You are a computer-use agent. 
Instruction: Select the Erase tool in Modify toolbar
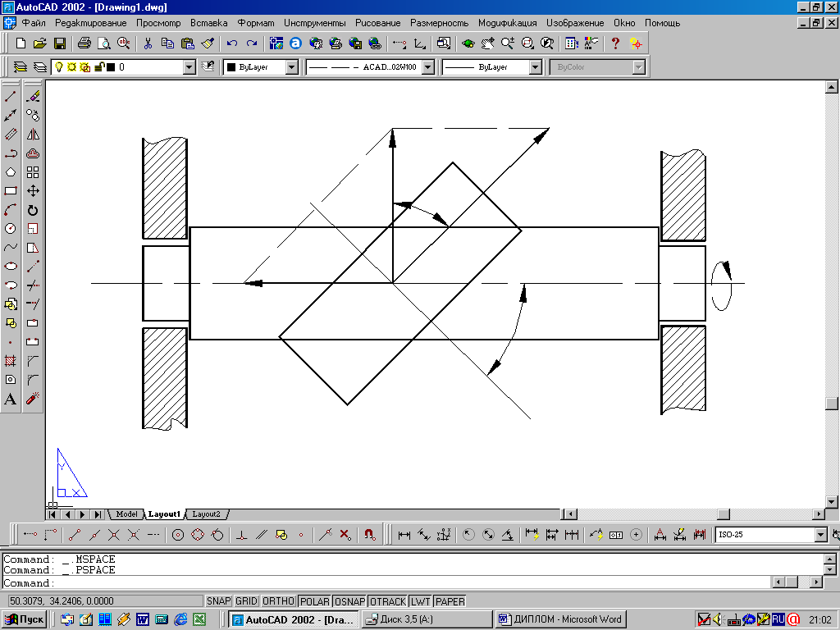[x=33, y=97]
